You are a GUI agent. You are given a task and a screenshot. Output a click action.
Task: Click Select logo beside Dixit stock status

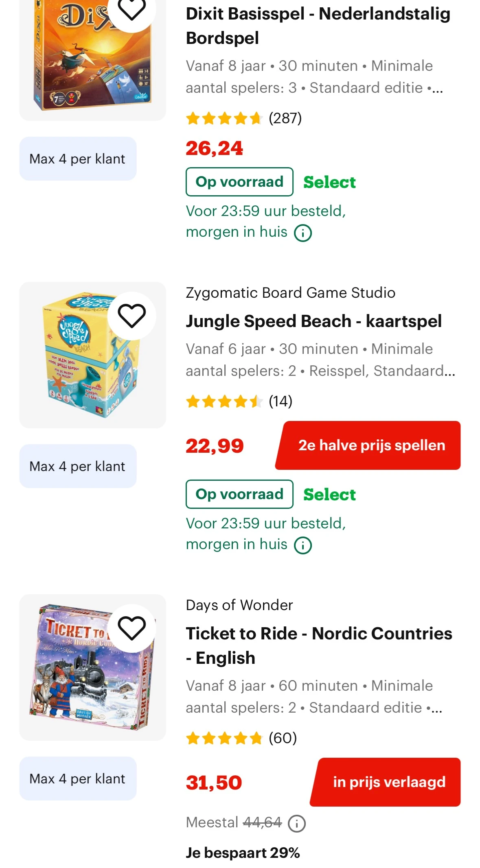329,182
